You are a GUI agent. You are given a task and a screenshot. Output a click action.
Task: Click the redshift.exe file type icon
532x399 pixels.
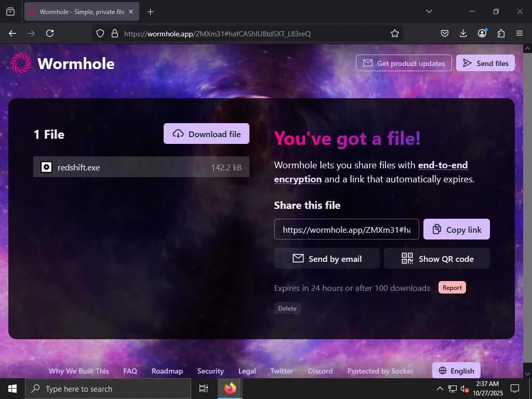46,167
